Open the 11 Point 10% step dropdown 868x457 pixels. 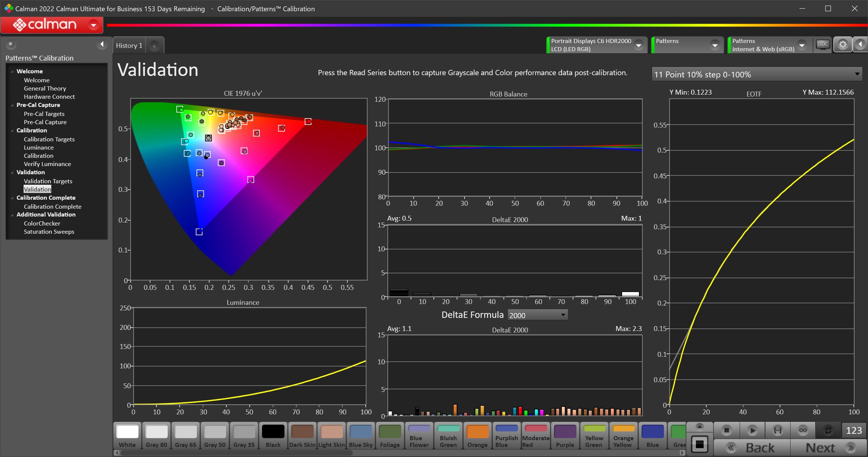click(x=757, y=74)
